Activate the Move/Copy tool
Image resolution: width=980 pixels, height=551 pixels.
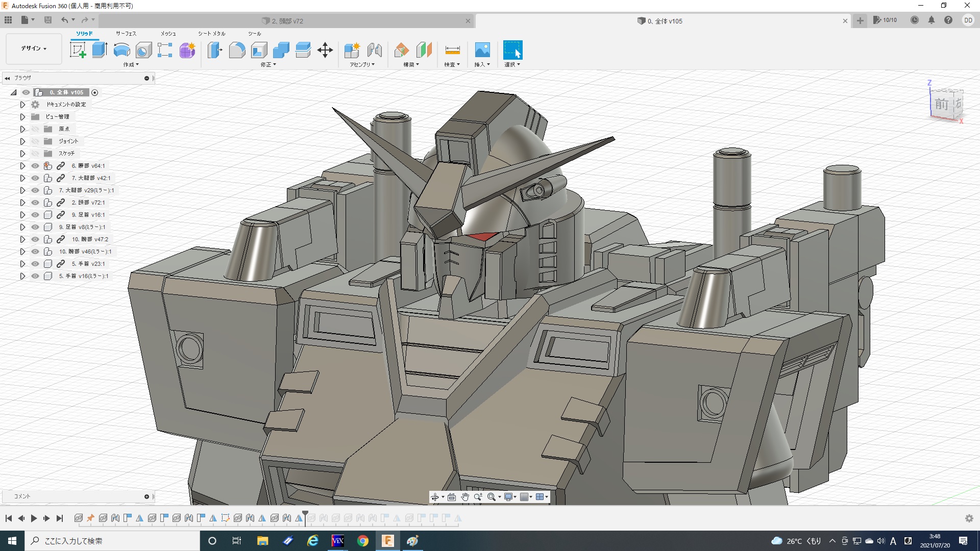click(325, 50)
